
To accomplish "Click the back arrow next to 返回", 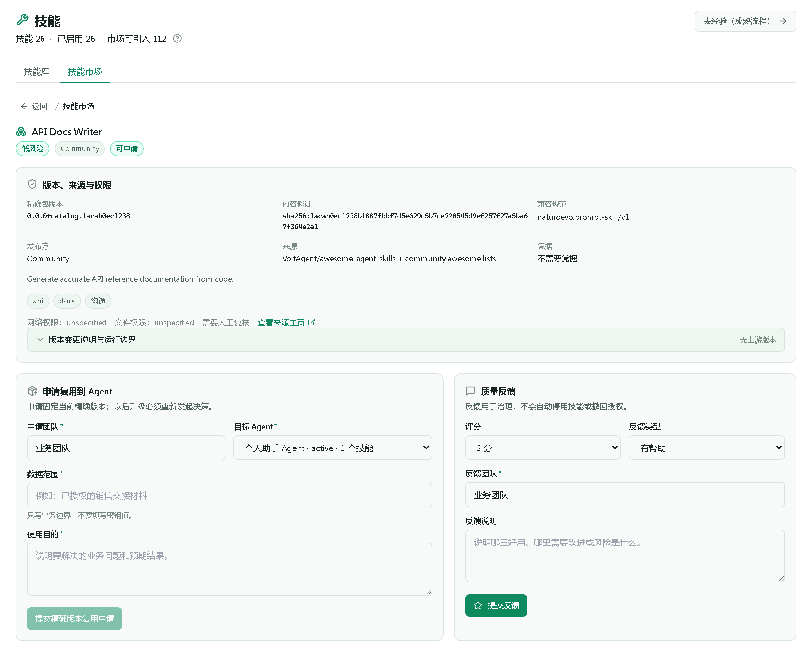I will pos(24,106).
